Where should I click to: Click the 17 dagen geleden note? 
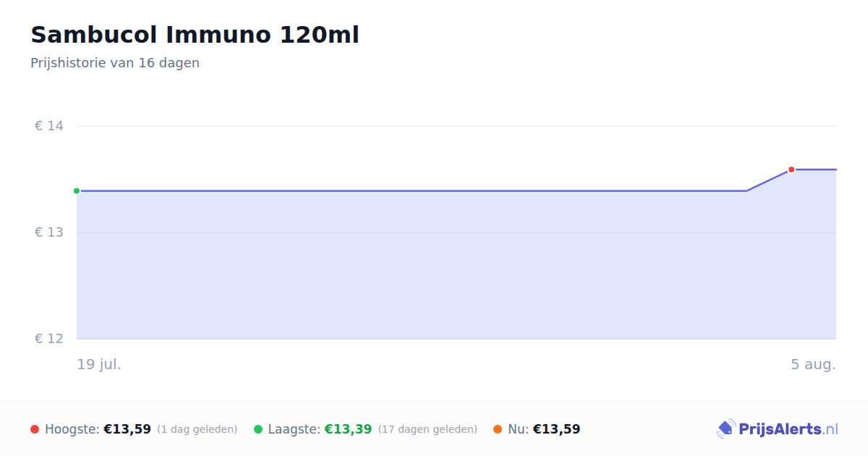[x=427, y=429]
